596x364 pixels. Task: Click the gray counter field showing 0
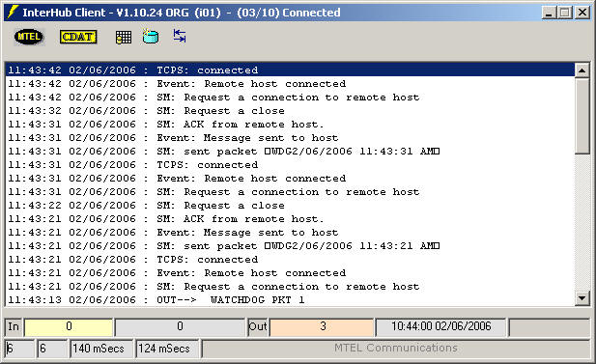pos(180,326)
